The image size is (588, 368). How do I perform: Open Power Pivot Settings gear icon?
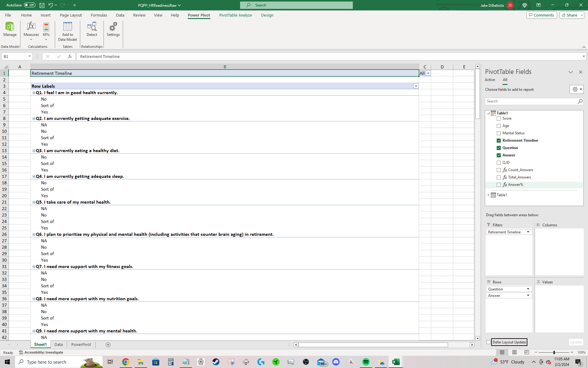[113, 27]
